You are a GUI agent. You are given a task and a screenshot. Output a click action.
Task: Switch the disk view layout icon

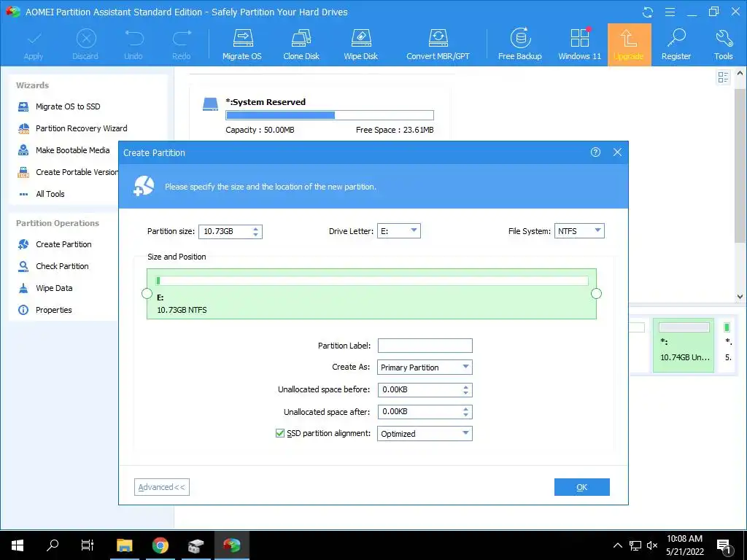coord(723,77)
